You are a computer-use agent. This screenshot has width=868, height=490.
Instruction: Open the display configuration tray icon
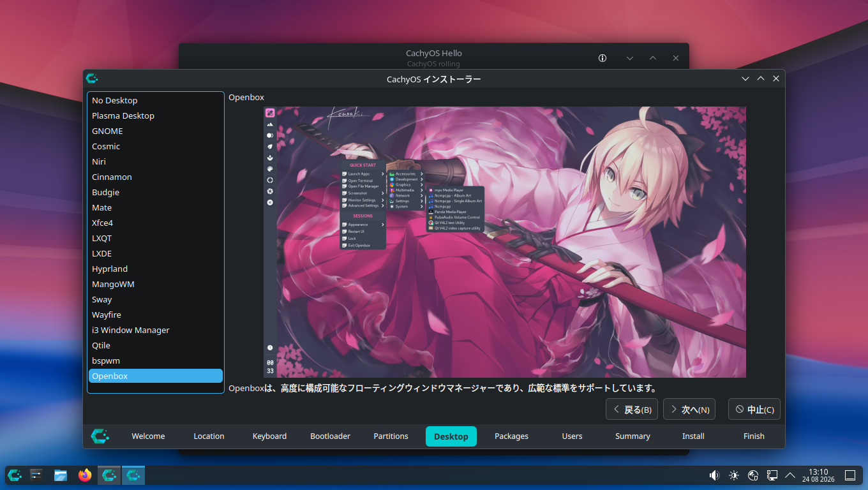772,475
